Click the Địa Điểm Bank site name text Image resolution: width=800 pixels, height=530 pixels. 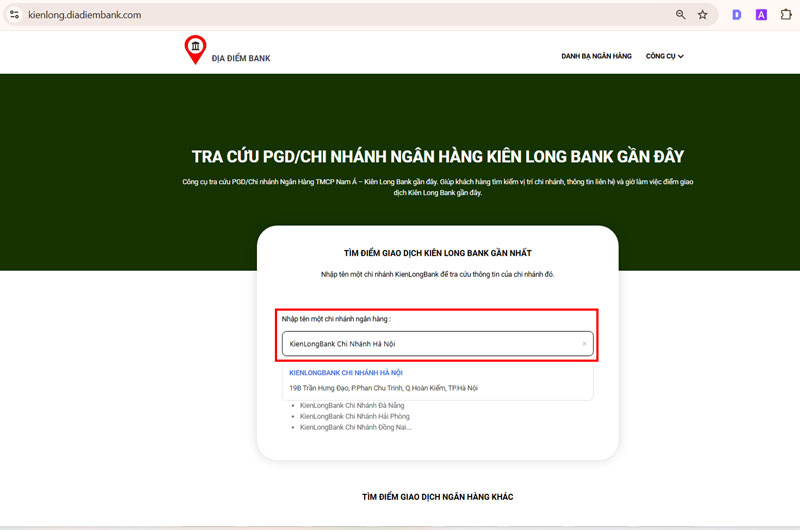[241, 58]
